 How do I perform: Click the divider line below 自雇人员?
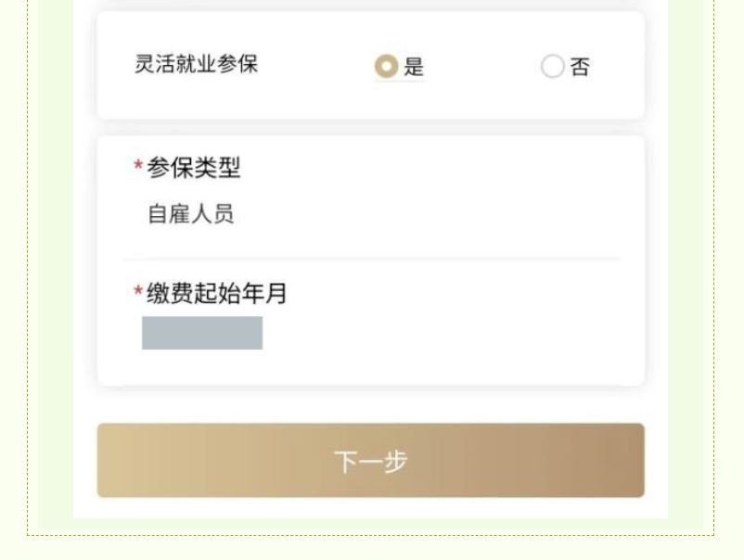click(x=371, y=260)
